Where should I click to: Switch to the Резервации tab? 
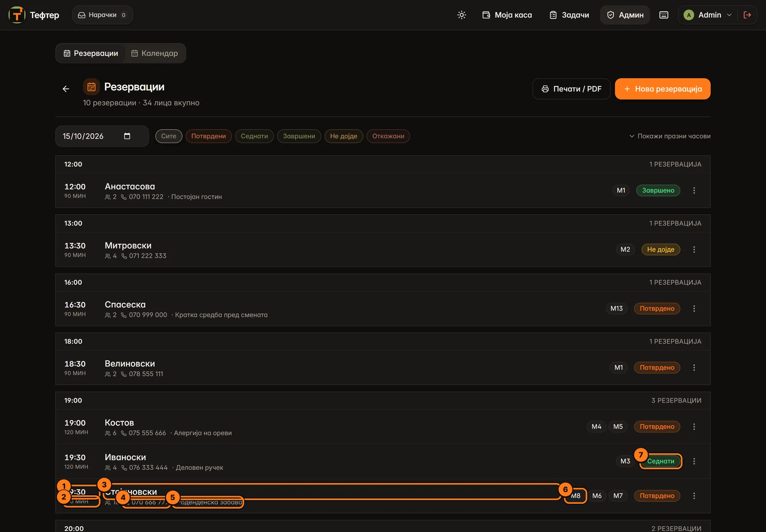[x=91, y=53]
